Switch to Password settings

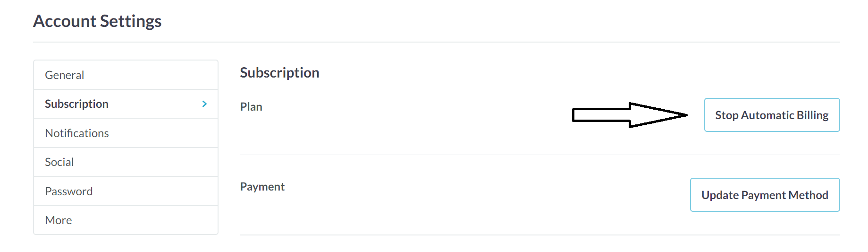[69, 191]
